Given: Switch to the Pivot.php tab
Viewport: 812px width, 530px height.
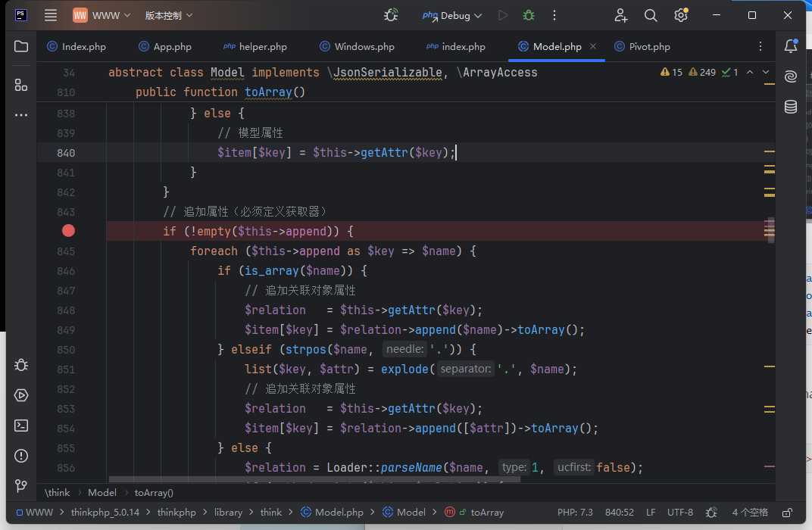Looking at the screenshot, I should [649, 47].
